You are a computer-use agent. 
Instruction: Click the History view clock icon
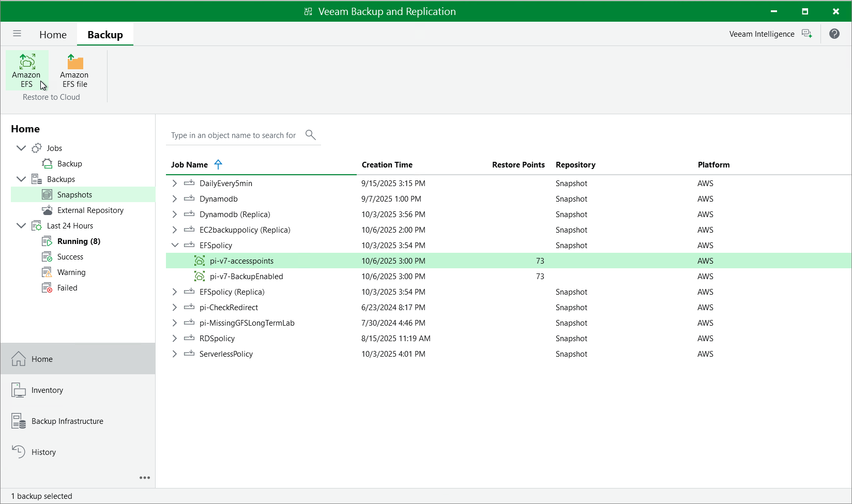pos(19,452)
